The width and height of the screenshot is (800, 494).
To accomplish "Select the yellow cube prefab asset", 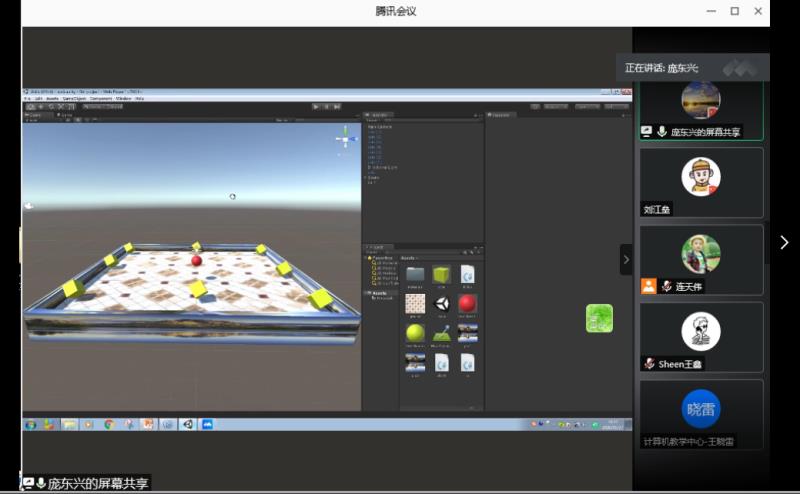I will [441, 274].
